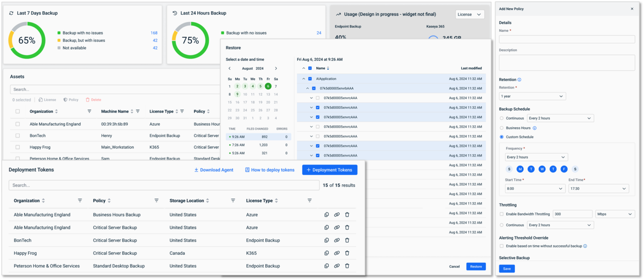Image resolution: width=644 pixels, height=280 pixels.
Task: Filter Deployment Tokens by Organization column
Action: pyautogui.click(x=80, y=200)
